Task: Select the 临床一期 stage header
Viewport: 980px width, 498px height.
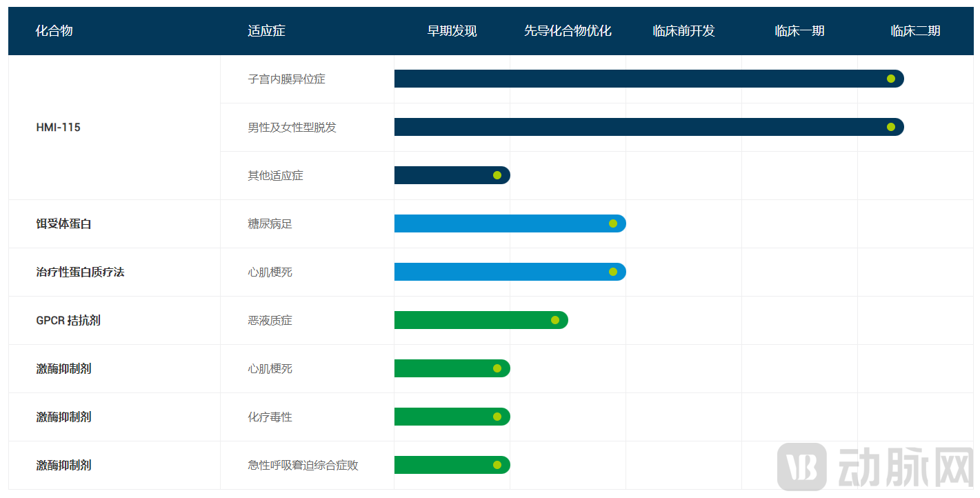Action: click(799, 31)
